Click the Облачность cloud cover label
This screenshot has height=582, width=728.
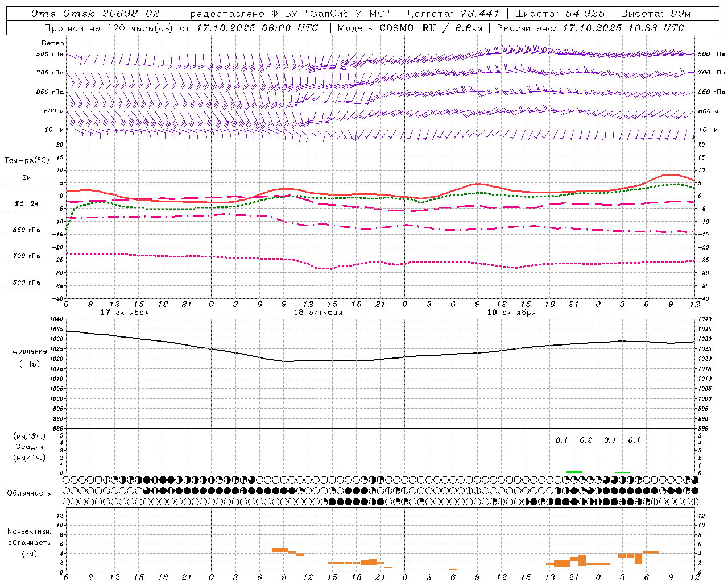coord(28,493)
